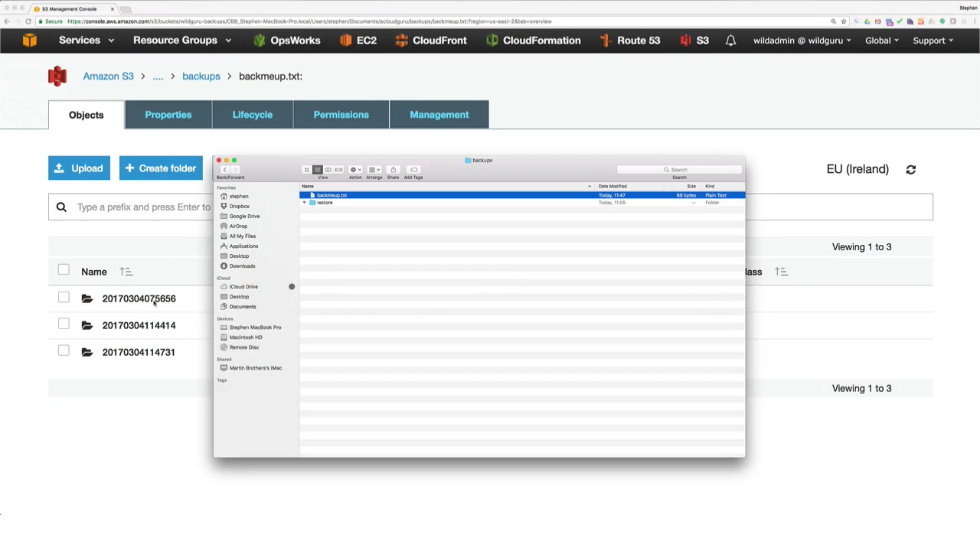Image resolution: width=980 pixels, height=551 pixels.
Task: Expand the collapsed breadcrumb ellipsis
Action: point(158,77)
